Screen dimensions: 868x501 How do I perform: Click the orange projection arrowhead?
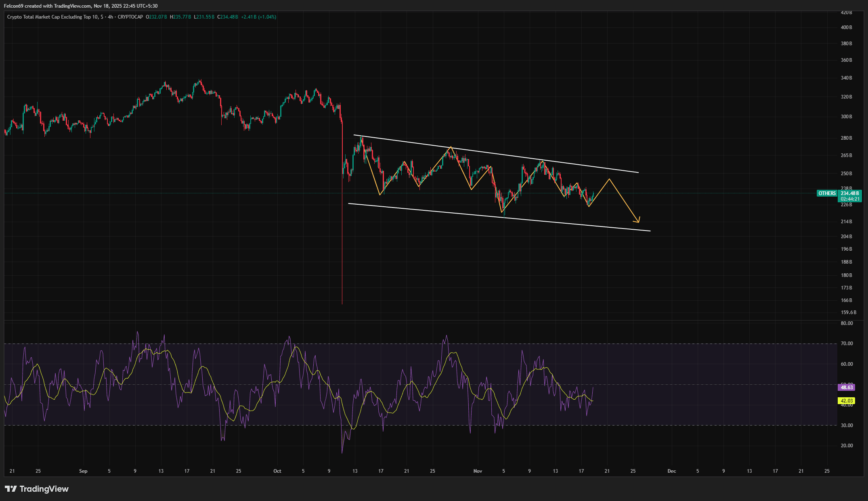point(637,220)
